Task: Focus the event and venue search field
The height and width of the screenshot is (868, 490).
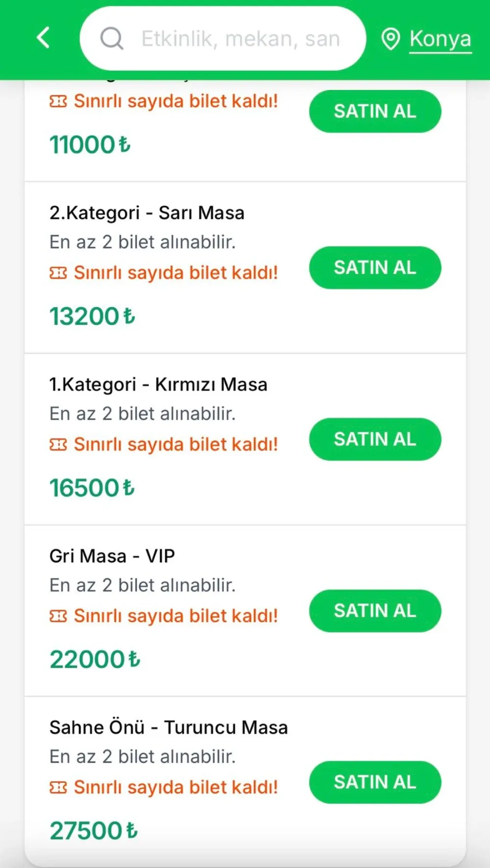Action: (240, 39)
